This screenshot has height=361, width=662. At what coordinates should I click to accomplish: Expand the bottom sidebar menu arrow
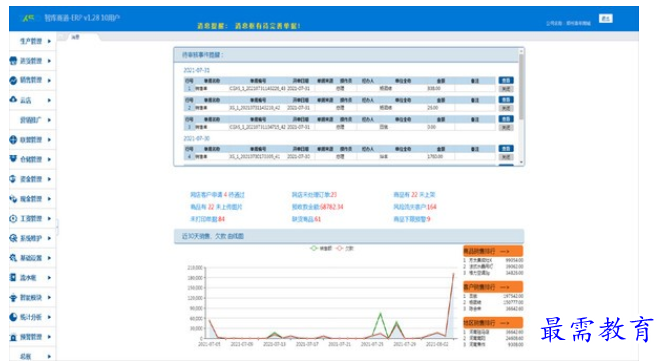[49, 356]
